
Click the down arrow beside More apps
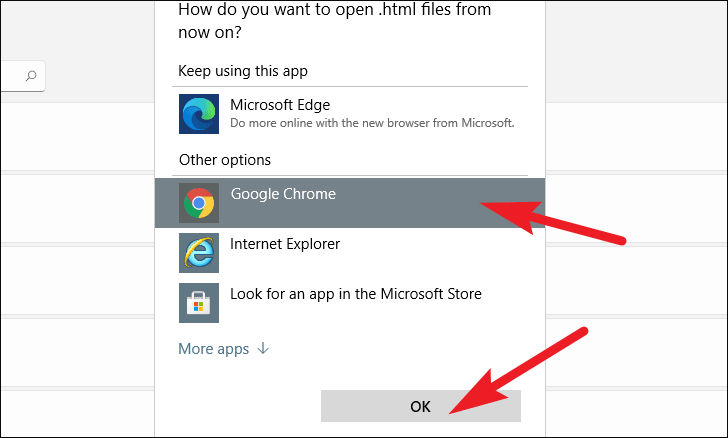tap(263, 348)
